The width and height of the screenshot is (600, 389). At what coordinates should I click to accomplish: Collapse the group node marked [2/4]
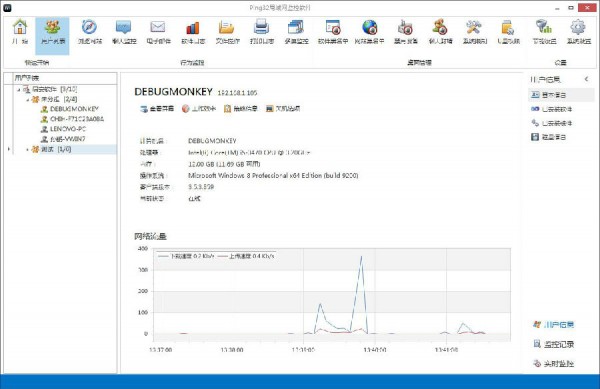28,100
